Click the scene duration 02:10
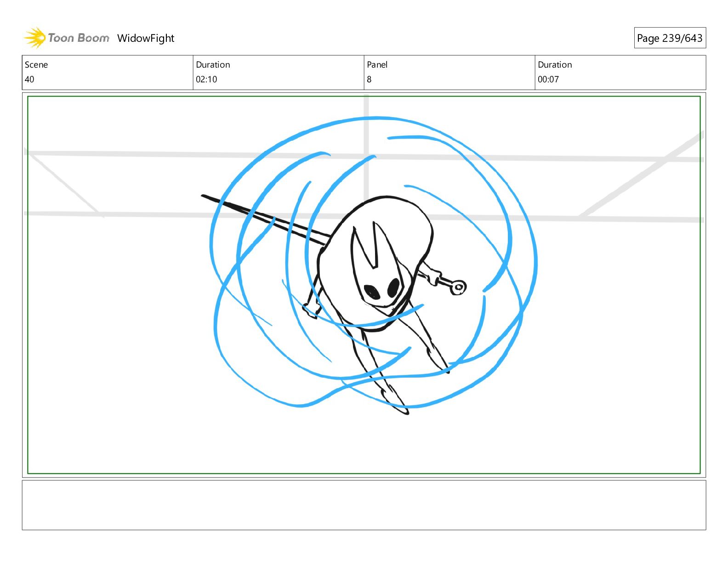This screenshot has width=728, height=563. coord(206,79)
